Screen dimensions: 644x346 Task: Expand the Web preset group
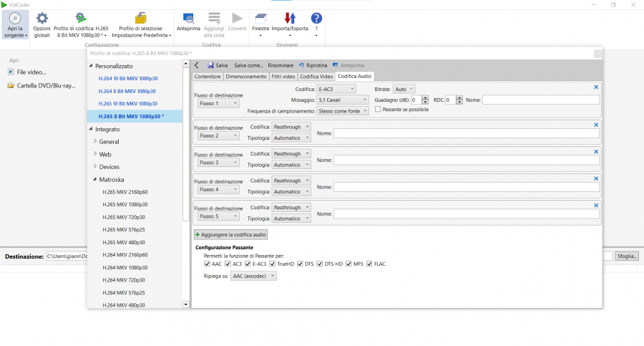coord(95,154)
